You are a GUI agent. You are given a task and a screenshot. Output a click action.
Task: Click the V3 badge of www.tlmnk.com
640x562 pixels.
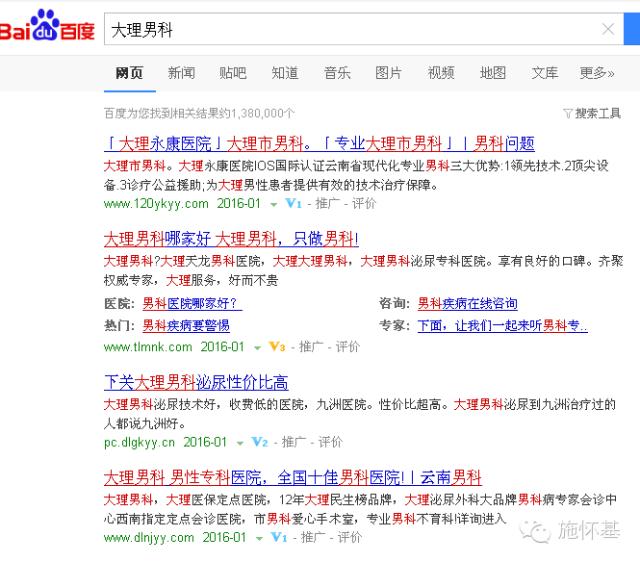pyautogui.click(x=277, y=347)
